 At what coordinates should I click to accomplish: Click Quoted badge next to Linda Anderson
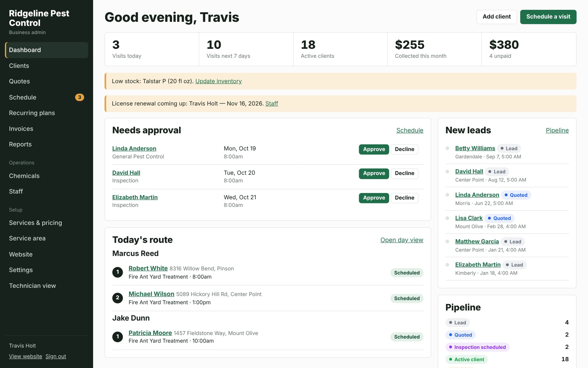click(x=516, y=195)
